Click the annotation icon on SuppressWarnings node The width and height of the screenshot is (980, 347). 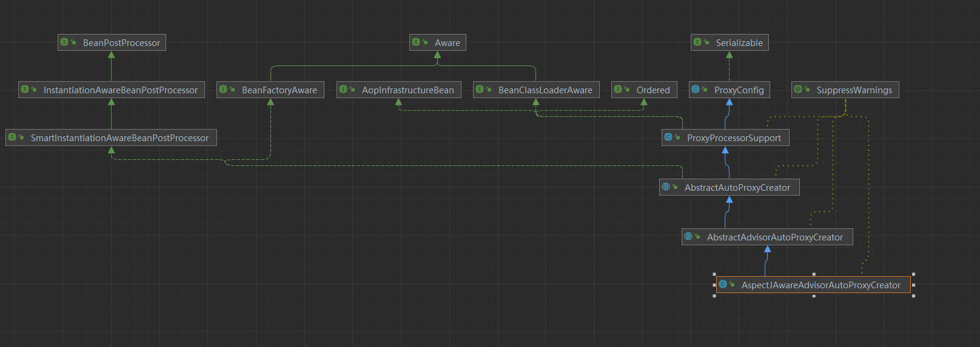point(798,90)
